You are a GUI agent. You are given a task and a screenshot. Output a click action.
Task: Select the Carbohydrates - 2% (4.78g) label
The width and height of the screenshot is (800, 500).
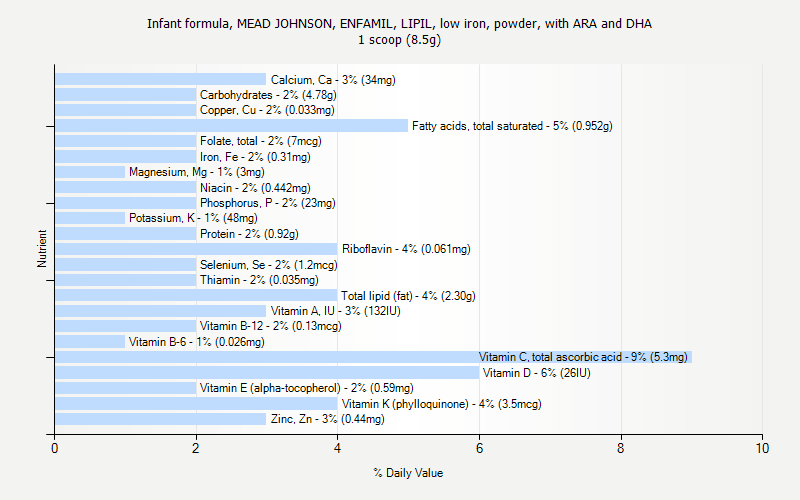268,95
